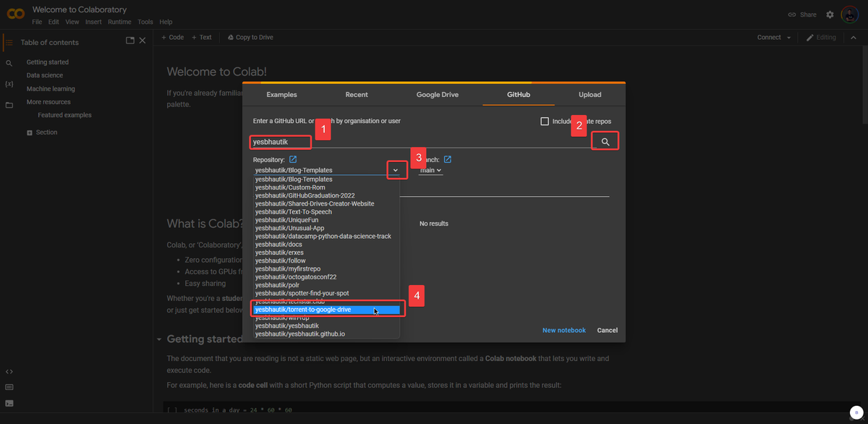868x424 pixels.
Task: Go to Featured examples in contents
Action: point(64,115)
